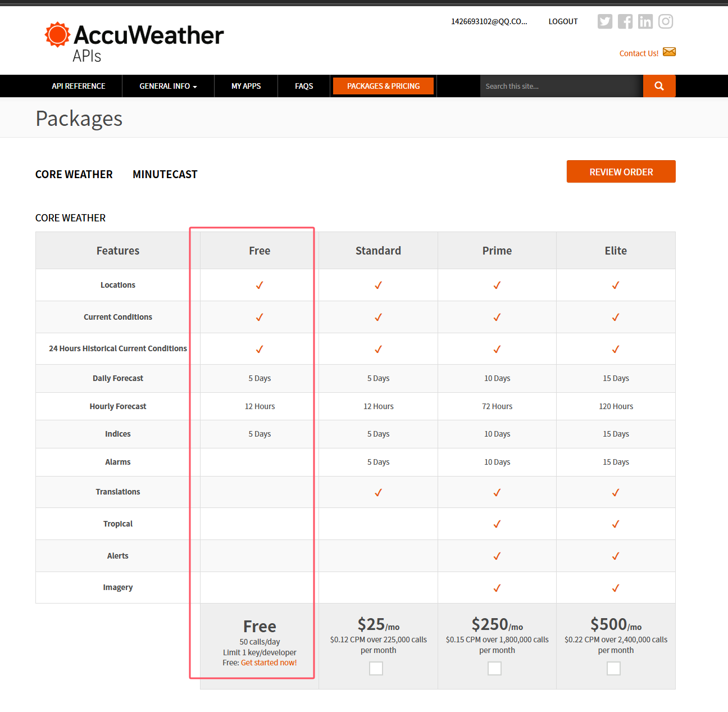The image size is (728, 712).
Task: Open the Twitter social icon
Action: click(605, 21)
